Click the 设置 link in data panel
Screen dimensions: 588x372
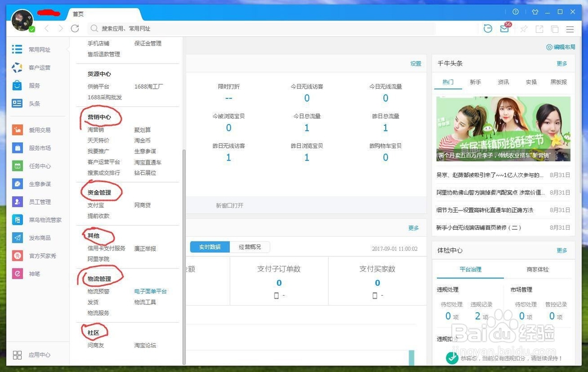click(x=416, y=63)
